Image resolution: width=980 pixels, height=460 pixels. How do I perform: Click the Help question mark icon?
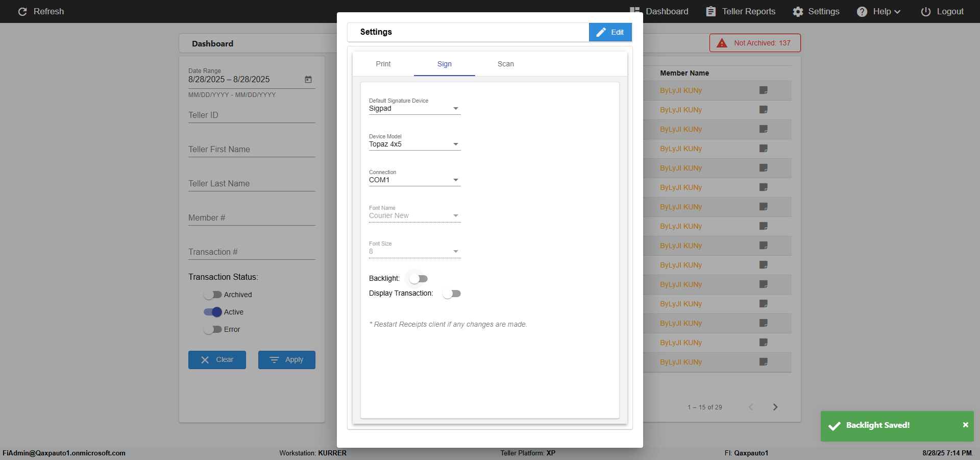pyautogui.click(x=862, y=11)
